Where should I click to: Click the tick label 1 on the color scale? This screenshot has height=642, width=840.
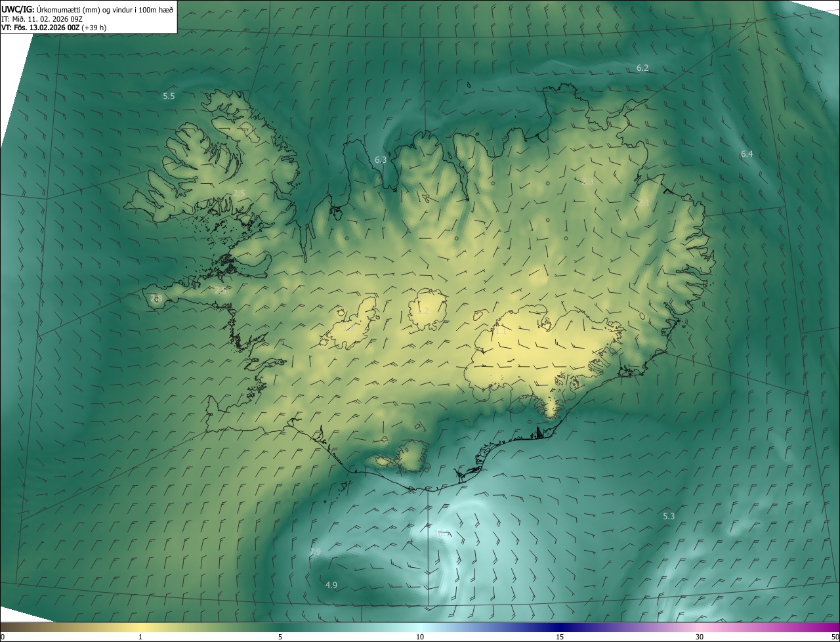140,637
